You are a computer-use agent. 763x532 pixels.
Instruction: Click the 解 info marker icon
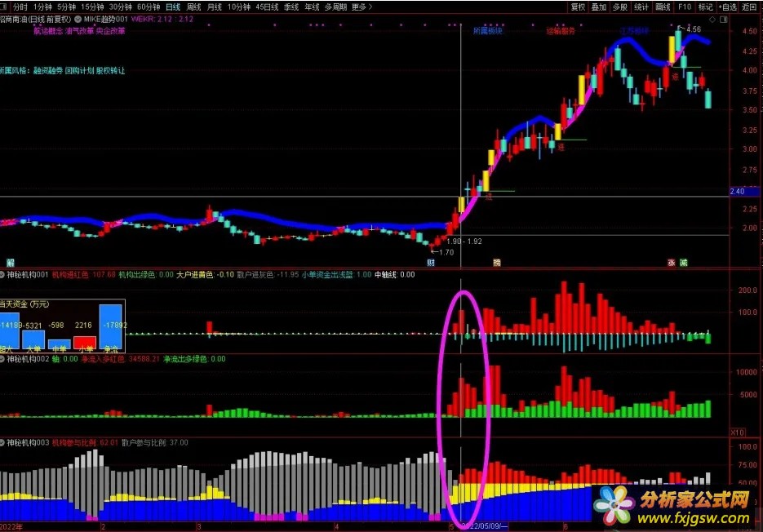point(11,263)
